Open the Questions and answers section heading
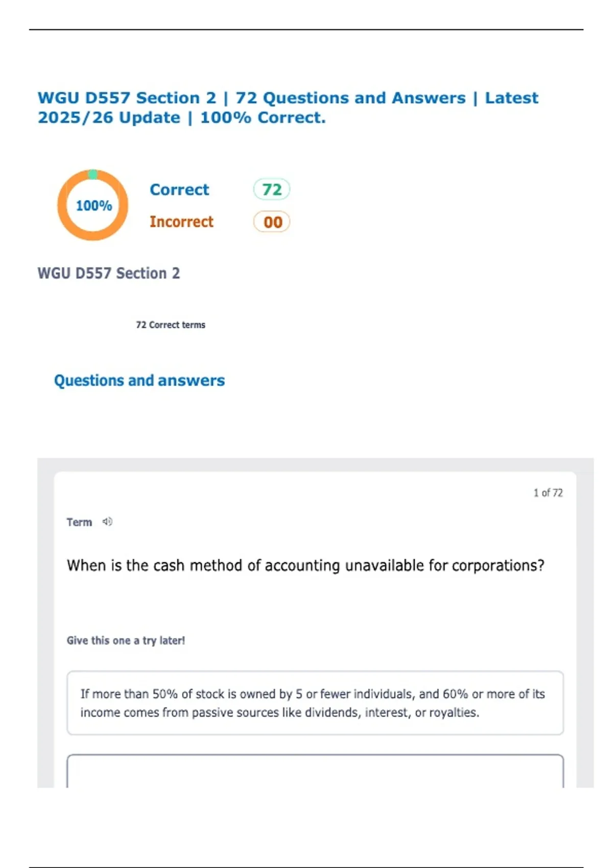This screenshot has height=868, width=613. (139, 380)
